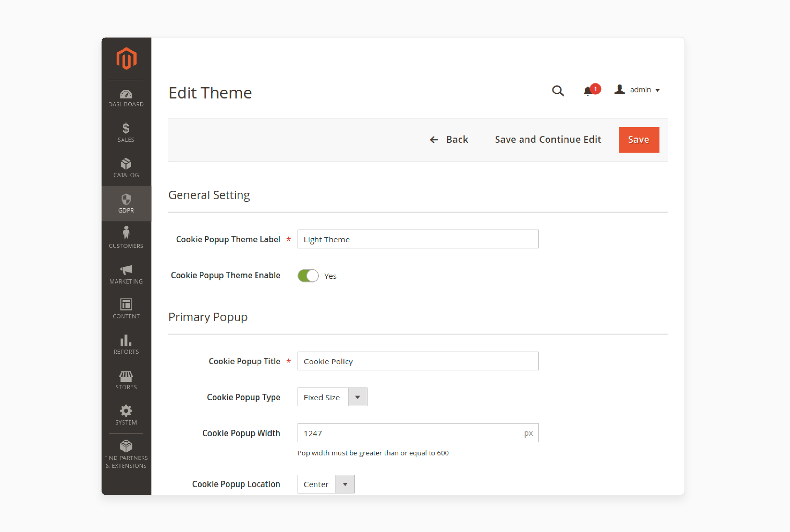Screen dimensions: 790x532
Task: Open the Dashboard sidebar icon
Action: pyautogui.click(x=126, y=94)
